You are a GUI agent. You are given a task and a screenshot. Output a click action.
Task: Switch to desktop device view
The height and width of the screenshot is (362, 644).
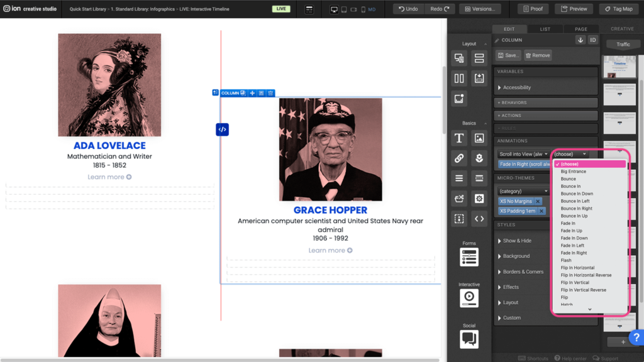tap(335, 9)
